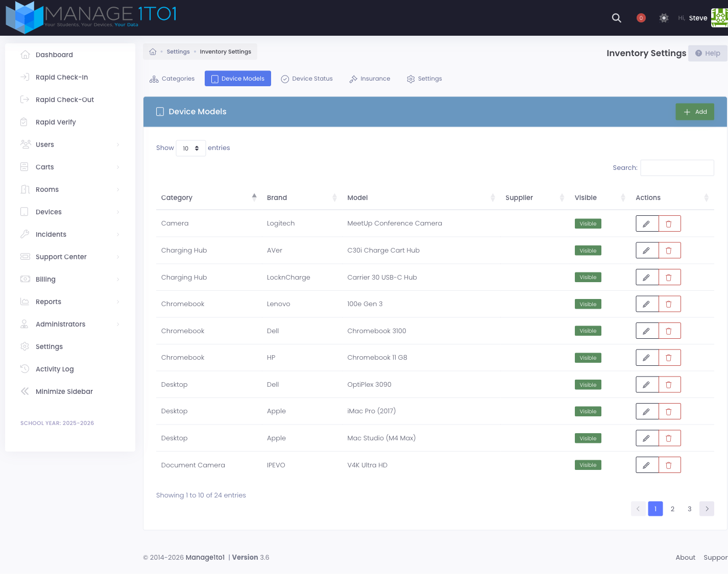Expand the Reports sidebar menu

point(70,302)
